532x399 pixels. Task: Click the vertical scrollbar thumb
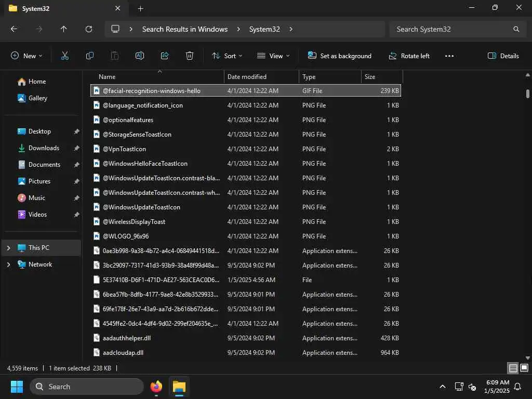(x=528, y=94)
